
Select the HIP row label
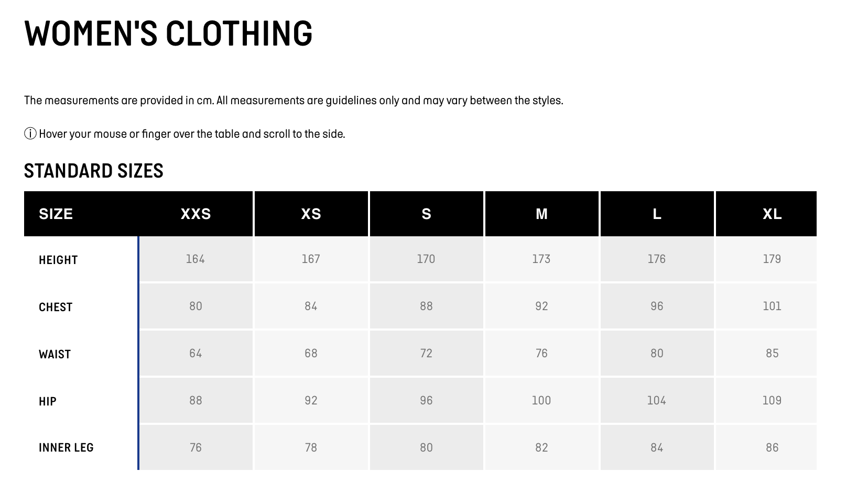47,401
